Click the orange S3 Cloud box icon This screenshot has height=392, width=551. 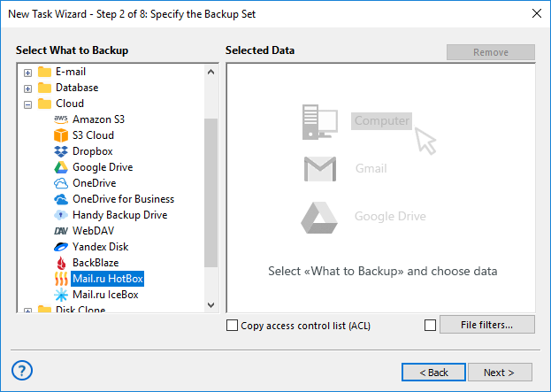click(61, 135)
